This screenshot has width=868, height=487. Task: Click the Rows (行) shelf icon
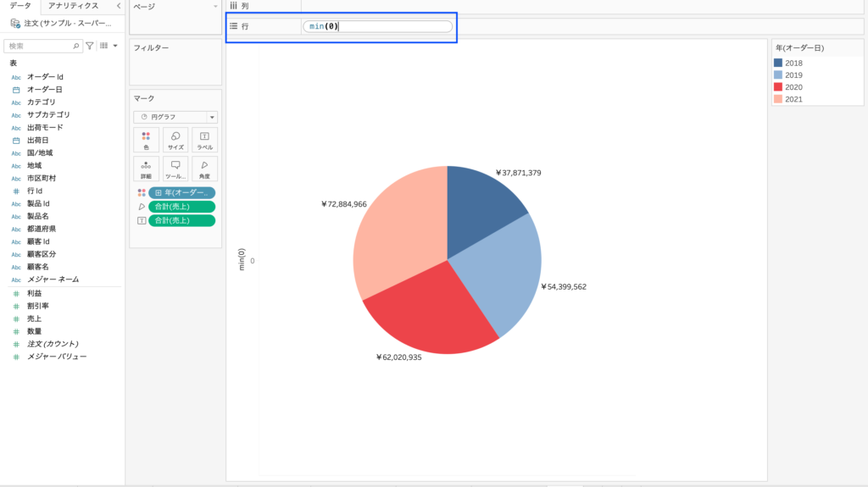point(234,26)
